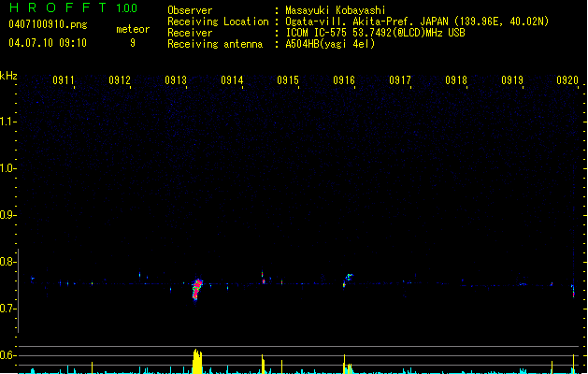Click the 0.8 kHz frequency label

point(7,262)
